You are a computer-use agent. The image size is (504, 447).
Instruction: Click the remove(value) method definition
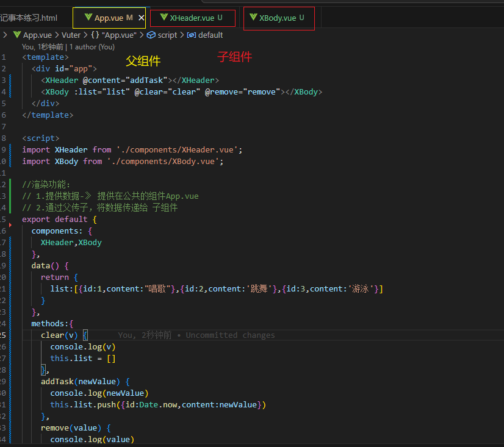[x=76, y=428]
